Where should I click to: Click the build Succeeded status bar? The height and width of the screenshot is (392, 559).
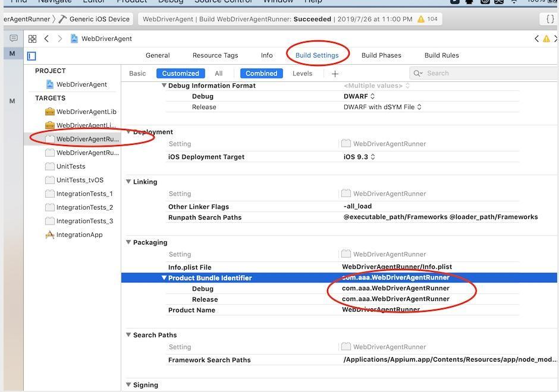click(x=290, y=19)
